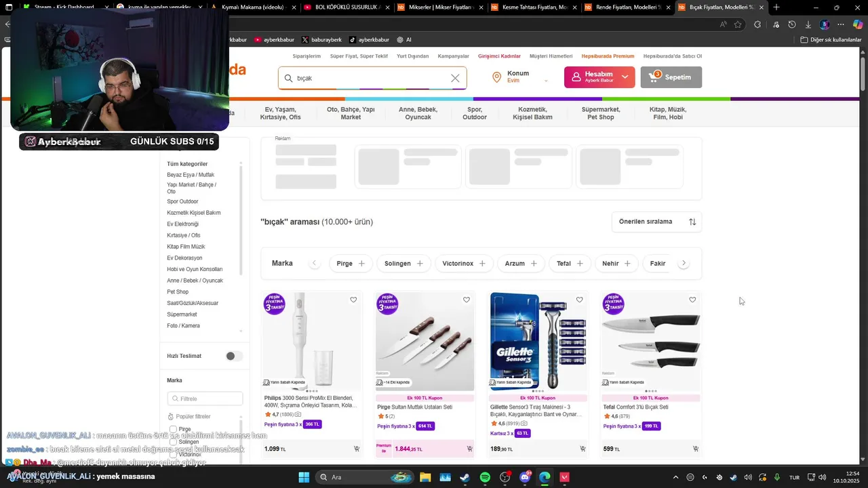This screenshot has width=868, height=488.
Task: Open the Müşteri Hizmetleri link
Action: (x=551, y=56)
